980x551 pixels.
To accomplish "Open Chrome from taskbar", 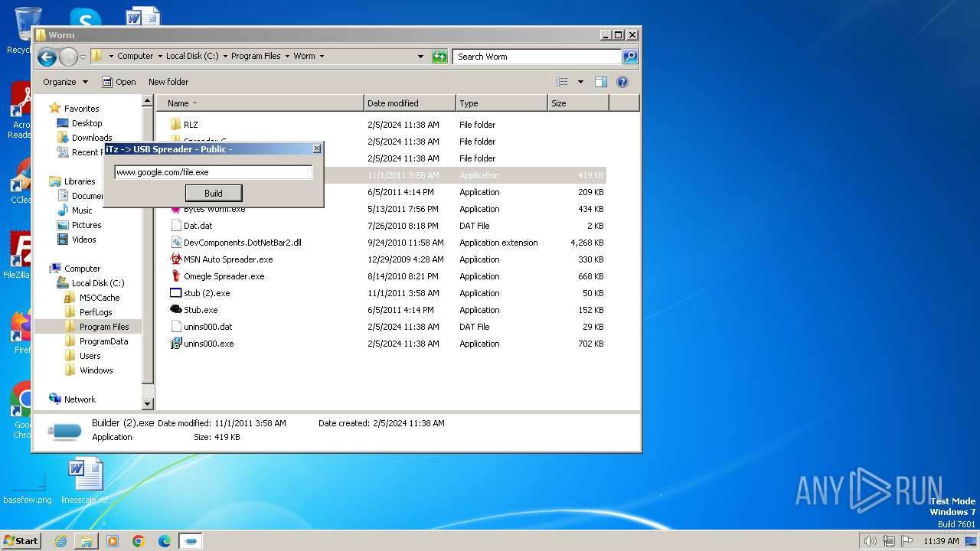I will pos(139,541).
